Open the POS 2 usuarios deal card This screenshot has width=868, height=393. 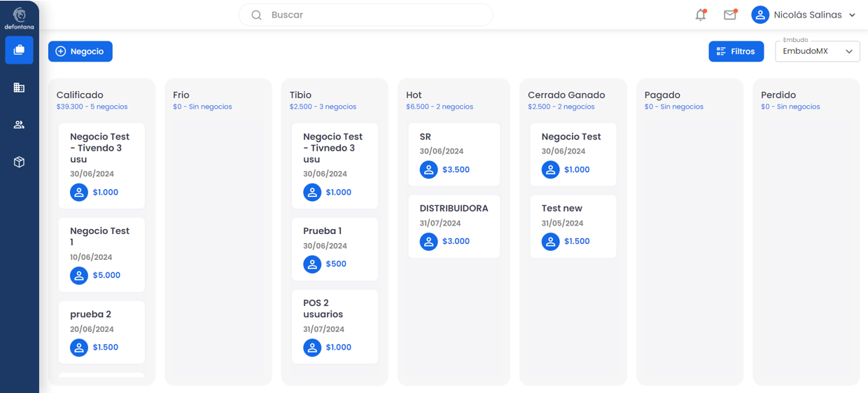tap(335, 326)
